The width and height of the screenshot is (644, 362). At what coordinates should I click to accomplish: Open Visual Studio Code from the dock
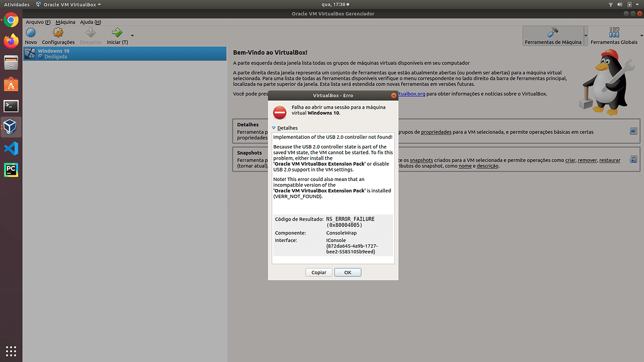coord(11,148)
